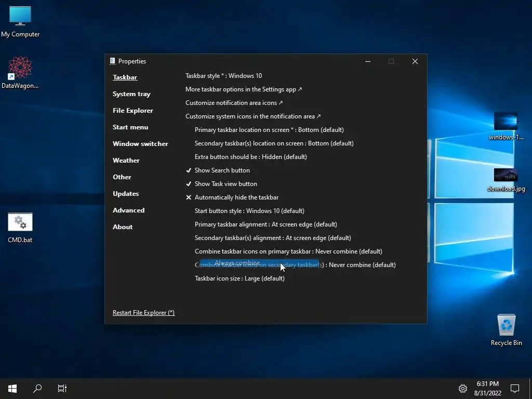Go to the Start menu section
The image size is (532, 399).
(x=130, y=127)
